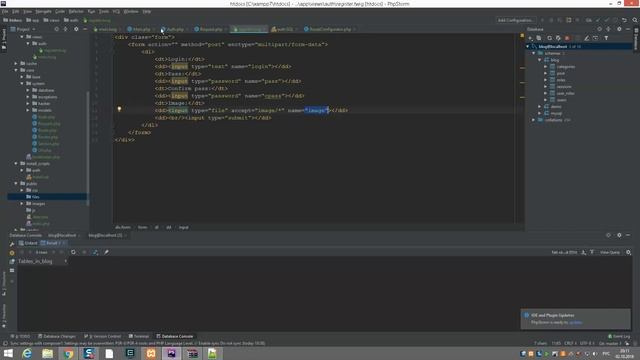Click the undo arrow icon in main toolbar
Viewport: 640px width, 360px height.
(x=624, y=20)
